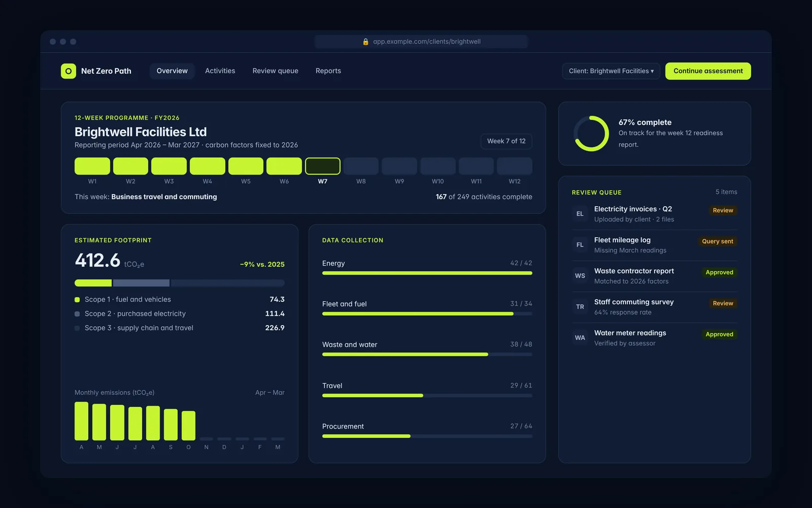
Task: Click Approved badge on Waste contractor report
Action: coord(719,272)
